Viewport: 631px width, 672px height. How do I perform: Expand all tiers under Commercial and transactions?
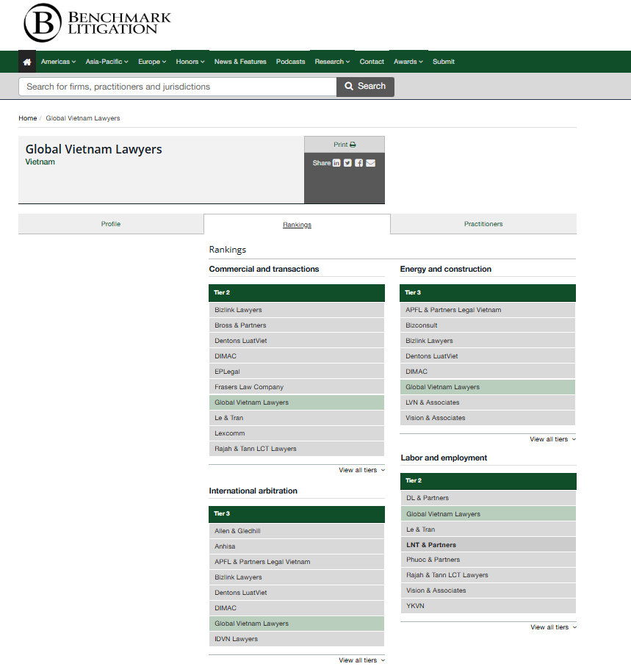(x=362, y=470)
